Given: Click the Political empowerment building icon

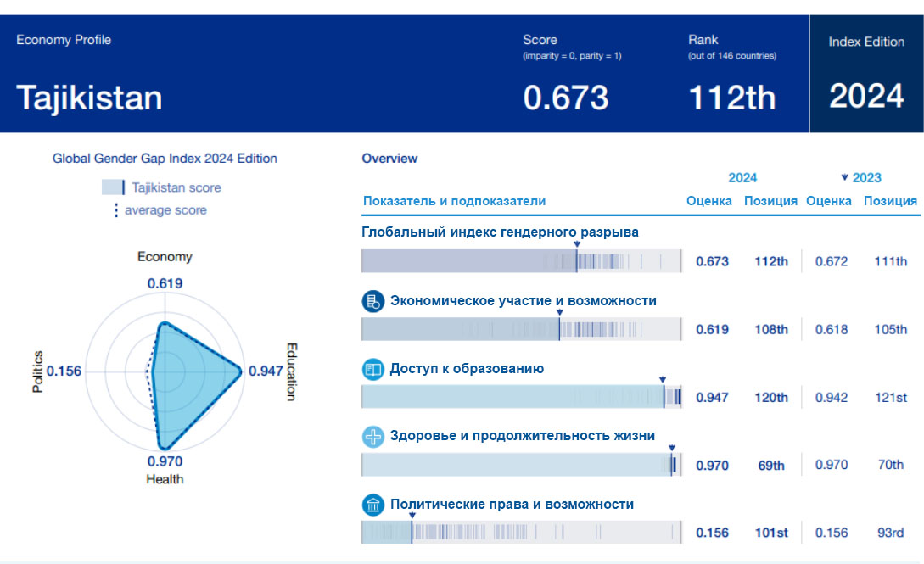Looking at the screenshot, I should coord(373,505).
